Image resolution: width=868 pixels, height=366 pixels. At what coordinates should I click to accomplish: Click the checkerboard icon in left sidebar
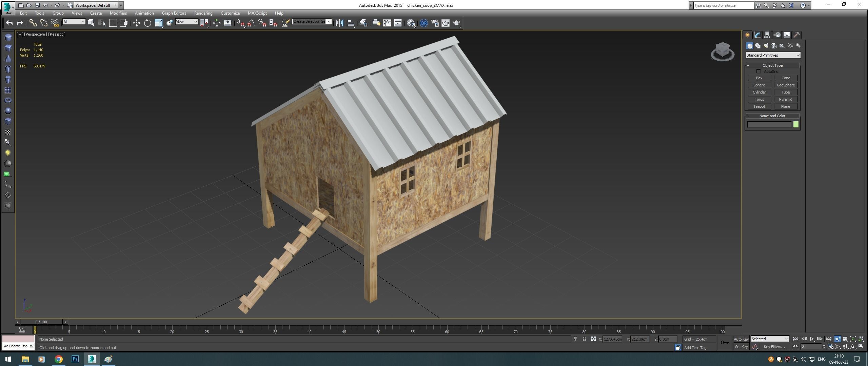pos(8,132)
